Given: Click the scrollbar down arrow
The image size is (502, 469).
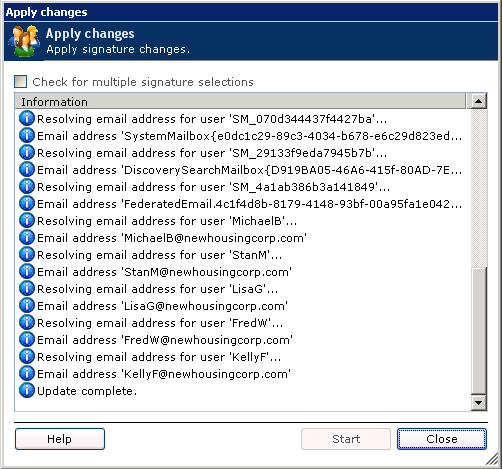Looking at the screenshot, I should pyautogui.click(x=479, y=403).
